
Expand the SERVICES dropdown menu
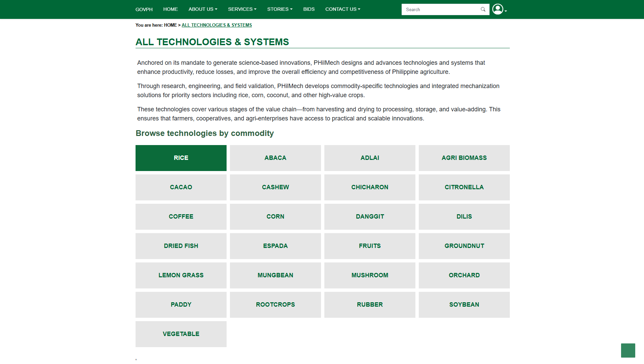[x=242, y=9]
